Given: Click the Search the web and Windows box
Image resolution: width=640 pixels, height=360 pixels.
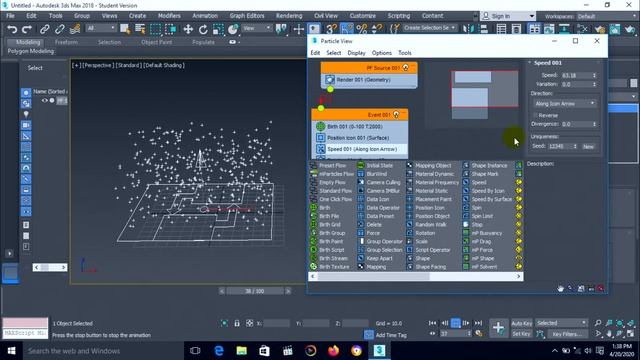Looking at the screenshot, I should (103, 351).
